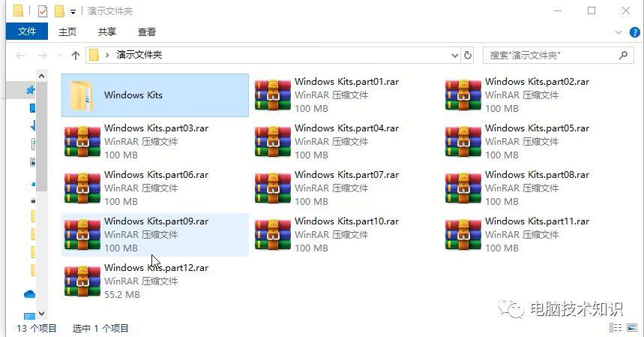Click the Windows Kits.part06.rar file name
The height and width of the screenshot is (337, 644).
(x=156, y=174)
